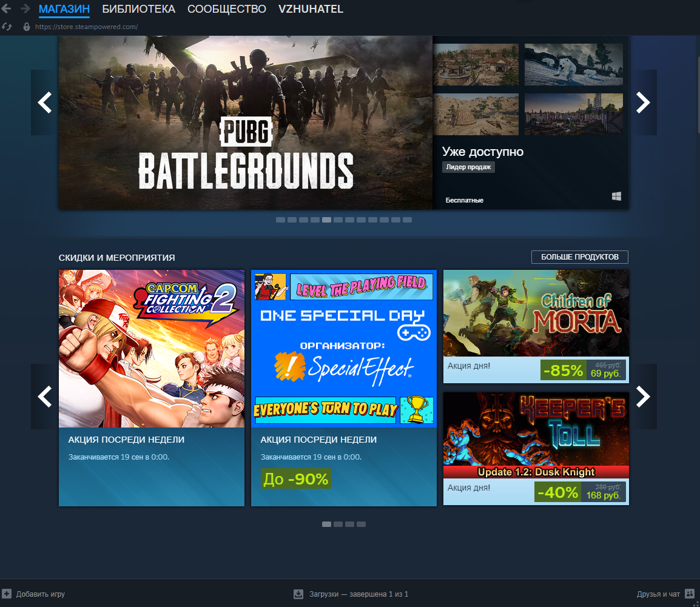700x607 pixels.
Task: Click the Уже доступно heading
Action: 483,152
